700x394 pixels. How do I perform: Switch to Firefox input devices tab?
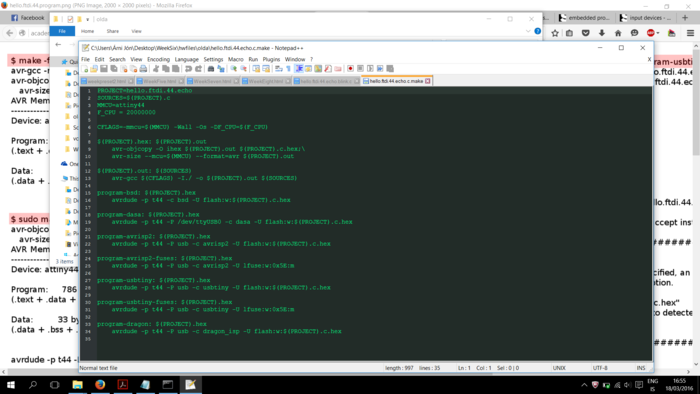click(646, 18)
